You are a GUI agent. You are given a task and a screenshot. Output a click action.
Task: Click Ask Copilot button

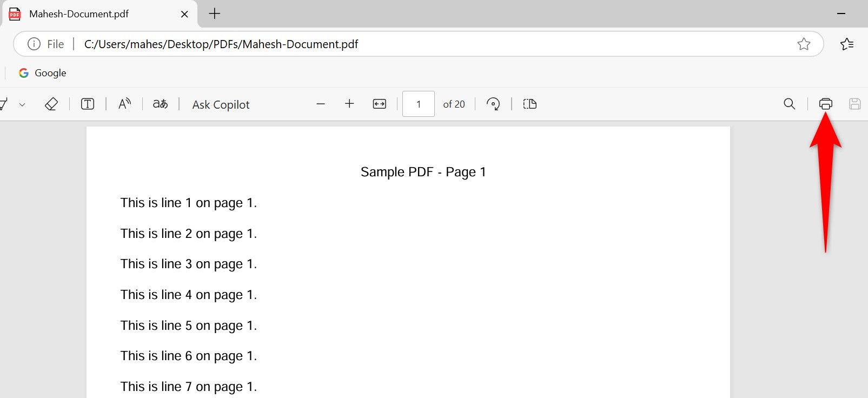pyautogui.click(x=221, y=104)
